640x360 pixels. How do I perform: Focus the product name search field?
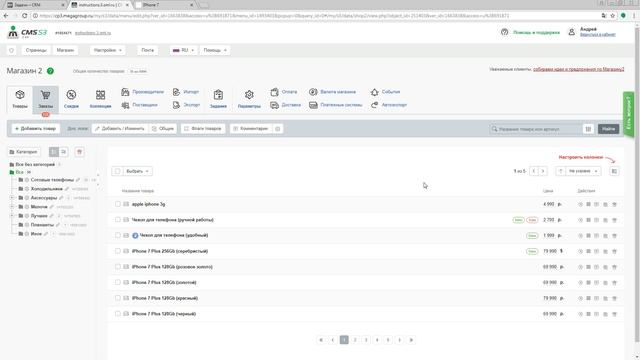[536, 129]
